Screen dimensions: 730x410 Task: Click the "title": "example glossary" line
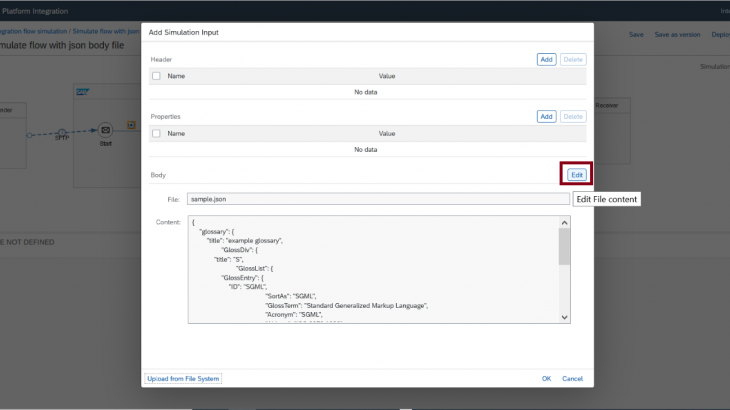245,241
